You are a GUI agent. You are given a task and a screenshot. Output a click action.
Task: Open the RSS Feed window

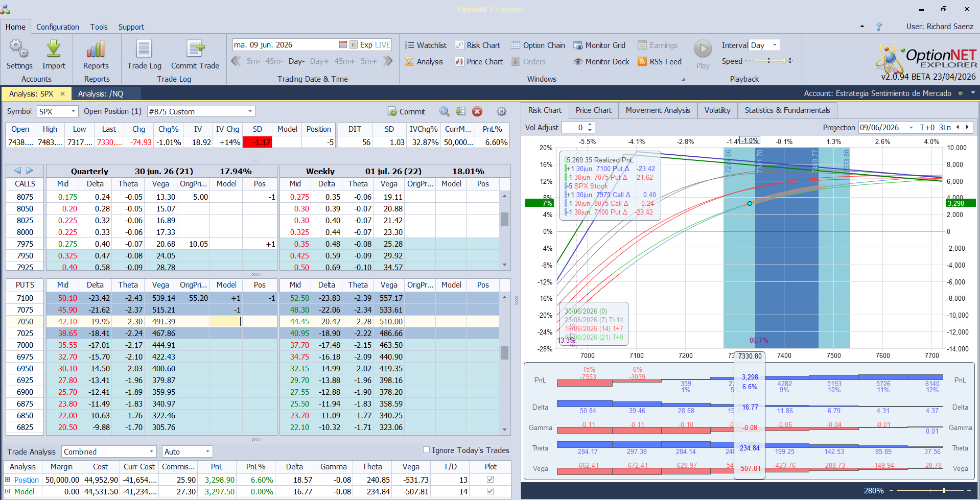coord(660,62)
